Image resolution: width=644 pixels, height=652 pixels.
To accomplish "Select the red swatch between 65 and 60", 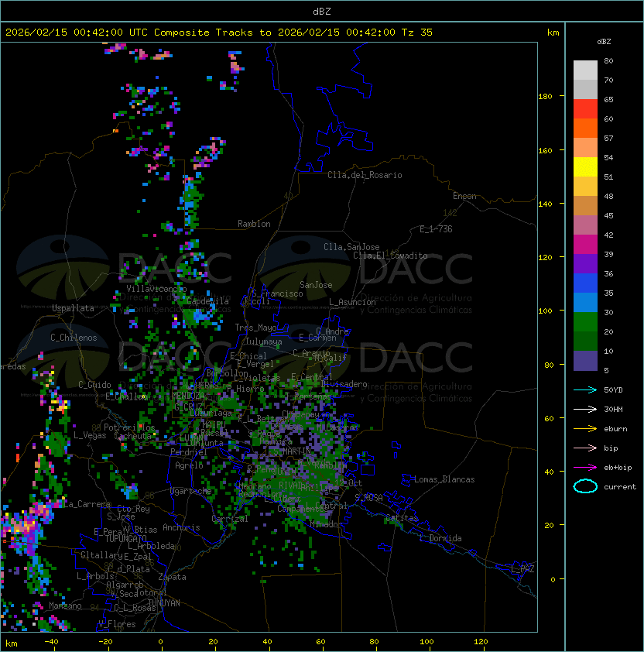I will tap(585, 109).
